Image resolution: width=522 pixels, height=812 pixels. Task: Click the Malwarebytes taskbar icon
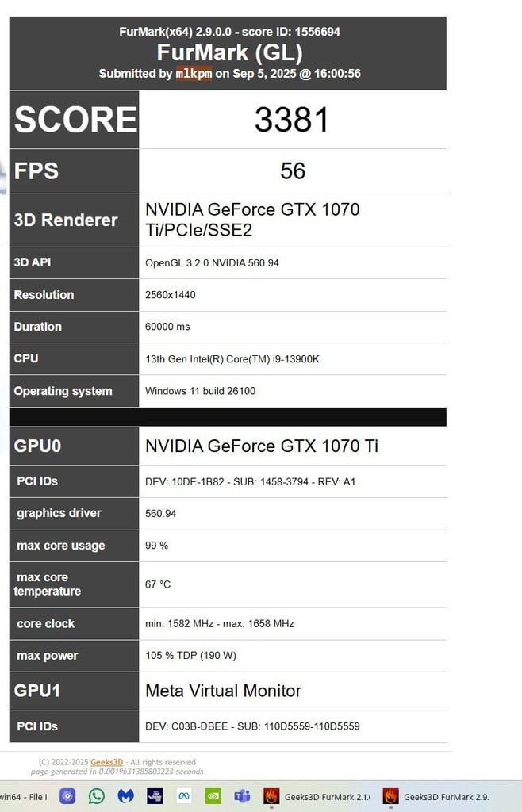pyautogui.click(x=126, y=796)
